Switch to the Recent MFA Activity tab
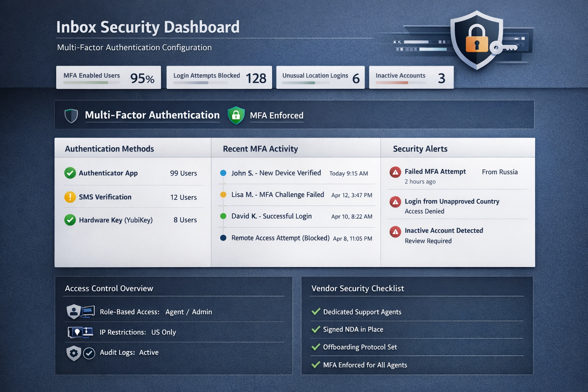 260,149
